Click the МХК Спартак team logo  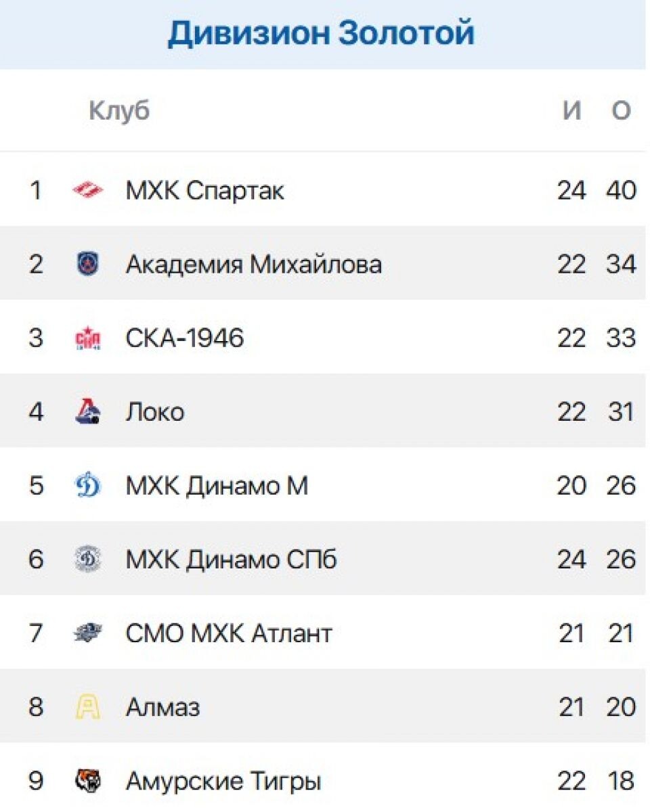(x=88, y=190)
